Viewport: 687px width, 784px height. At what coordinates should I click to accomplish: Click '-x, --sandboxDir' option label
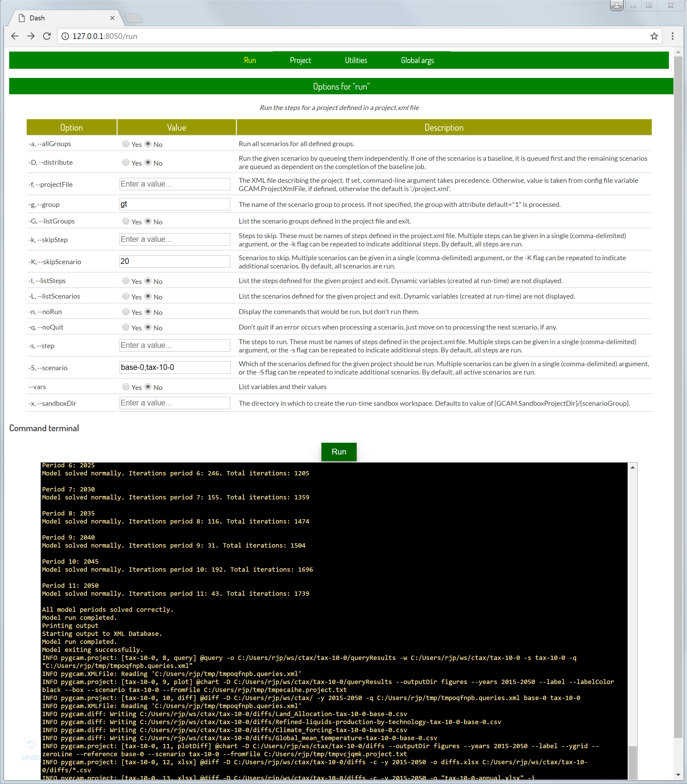click(x=52, y=403)
